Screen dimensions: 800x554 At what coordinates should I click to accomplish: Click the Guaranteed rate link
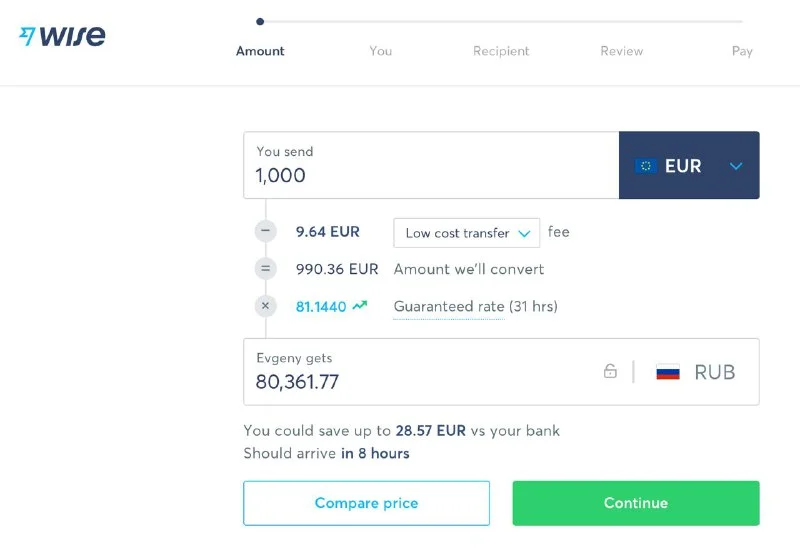[x=449, y=306]
